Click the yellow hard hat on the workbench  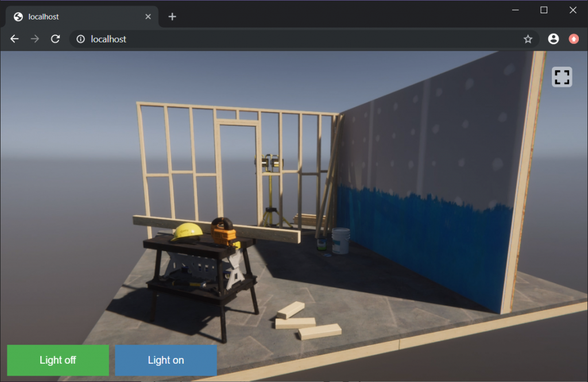pyautogui.click(x=187, y=232)
